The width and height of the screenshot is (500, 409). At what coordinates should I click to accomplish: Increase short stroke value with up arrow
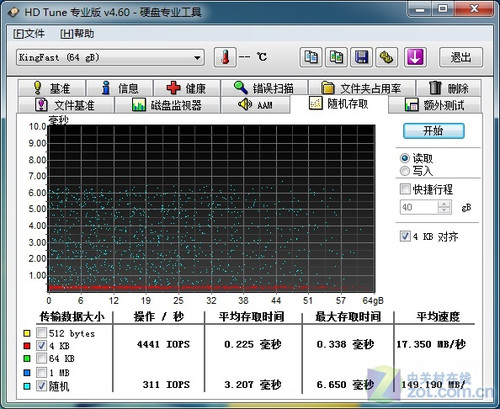(x=444, y=204)
